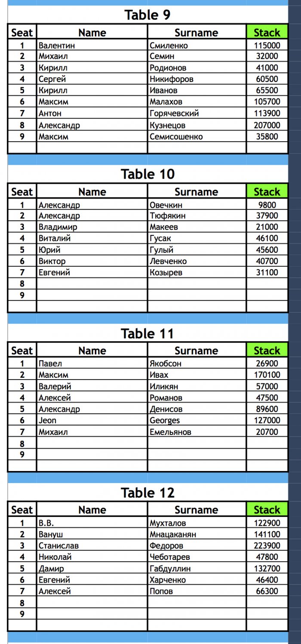
Task: Click the Table 11 title cell
Action: click(x=147, y=334)
